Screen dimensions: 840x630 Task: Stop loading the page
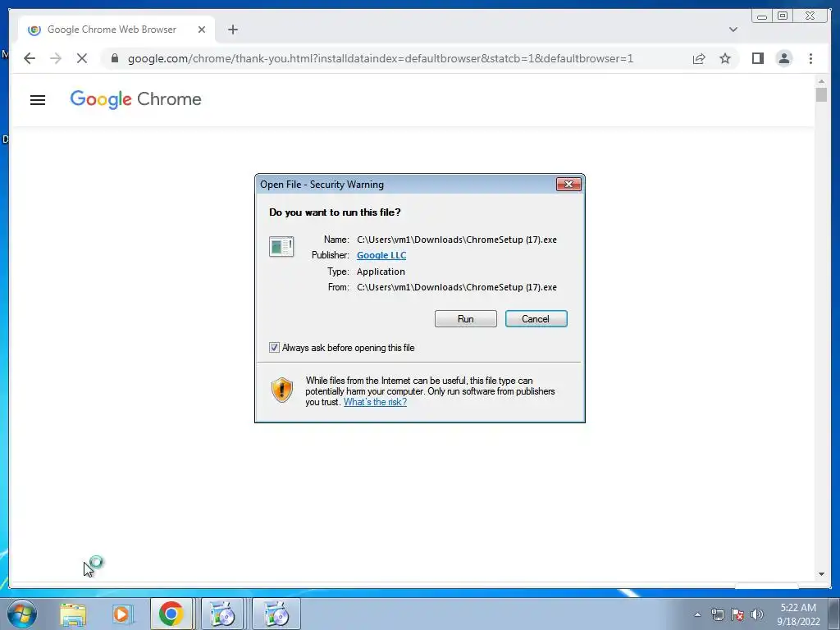pyautogui.click(x=82, y=58)
